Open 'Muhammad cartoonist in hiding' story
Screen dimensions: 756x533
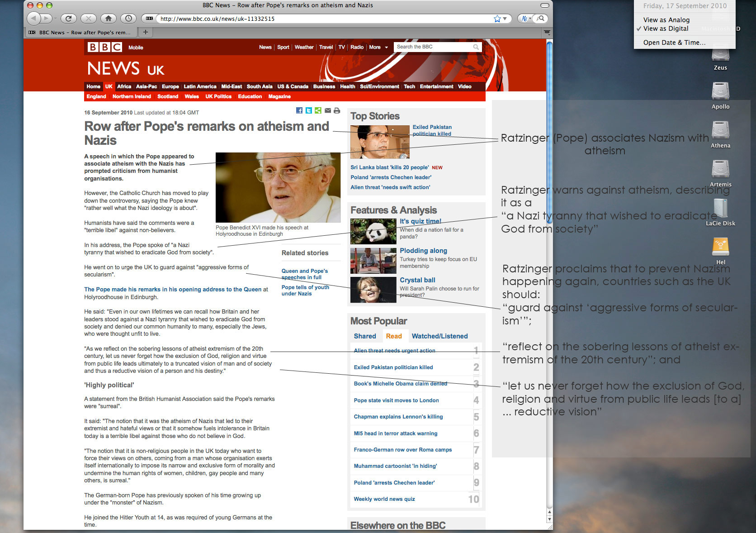[395, 466]
